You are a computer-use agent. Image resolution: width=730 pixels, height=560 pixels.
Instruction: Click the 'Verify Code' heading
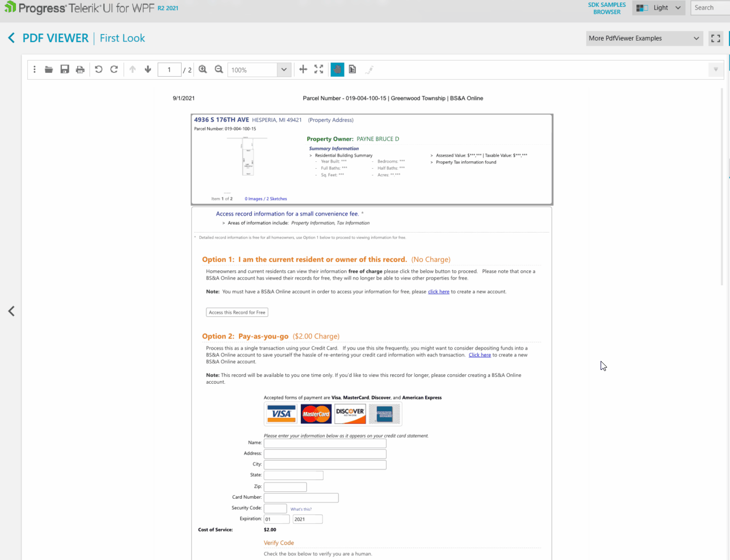[x=279, y=543]
